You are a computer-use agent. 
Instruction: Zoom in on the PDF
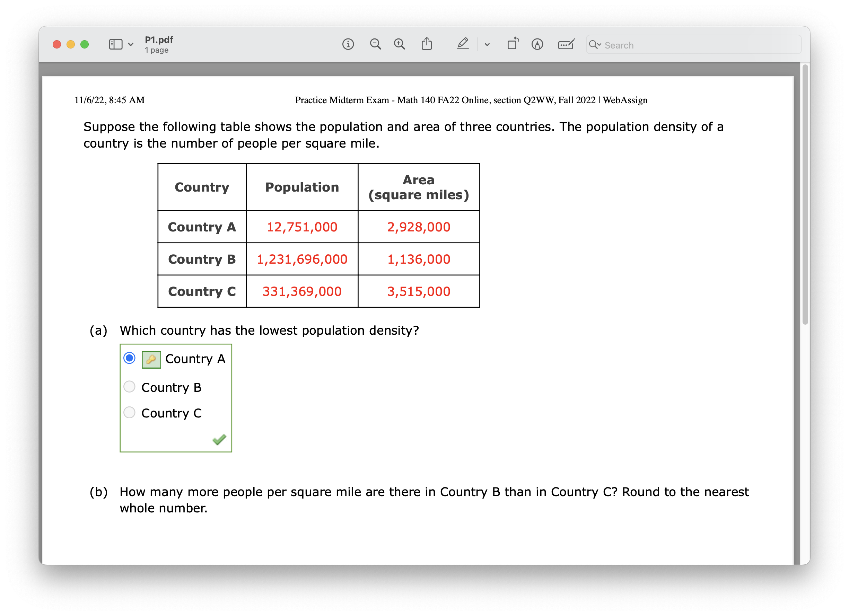coord(399,44)
